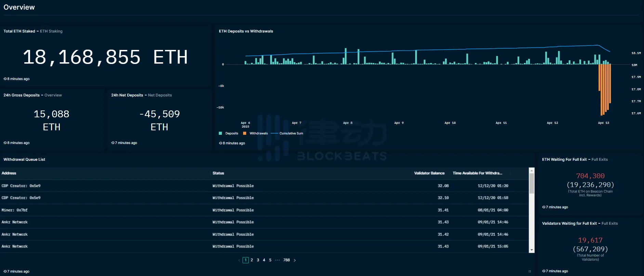Toggle Deposits series in chart legend

pyautogui.click(x=232, y=133)
